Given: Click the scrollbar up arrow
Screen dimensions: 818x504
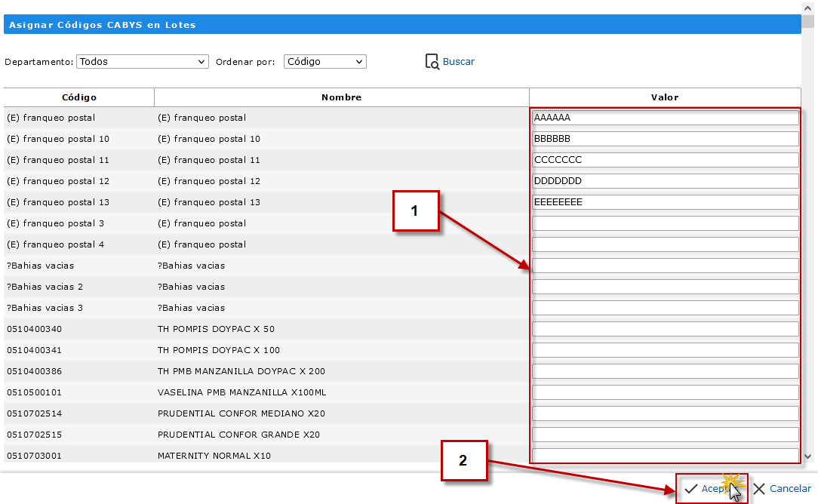Looking at the screenshot, I should click(x=807, y=7).
